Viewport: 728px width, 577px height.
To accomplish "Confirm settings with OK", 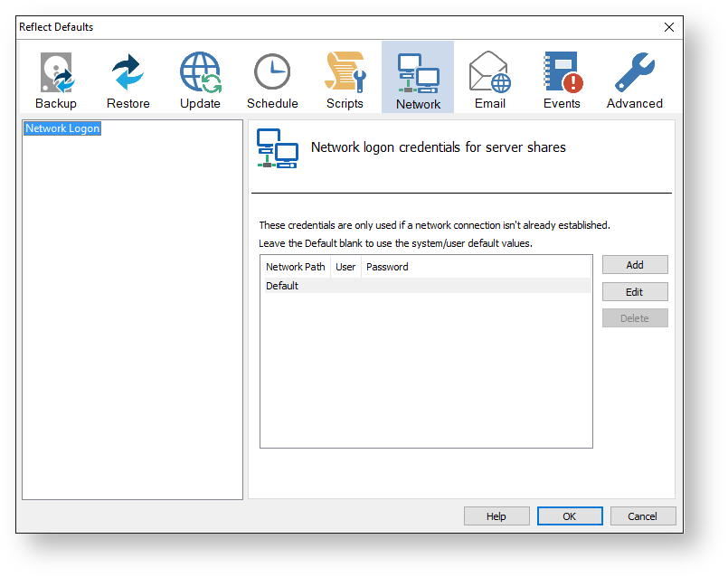I will coord(570,516).
